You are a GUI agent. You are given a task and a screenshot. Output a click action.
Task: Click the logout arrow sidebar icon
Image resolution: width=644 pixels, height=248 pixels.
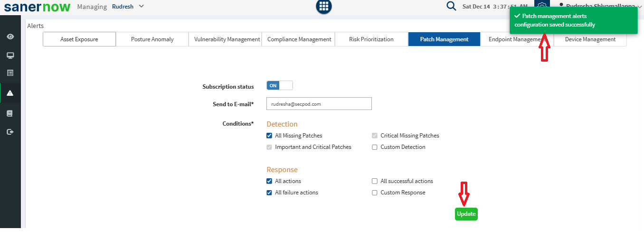[10, 132]
